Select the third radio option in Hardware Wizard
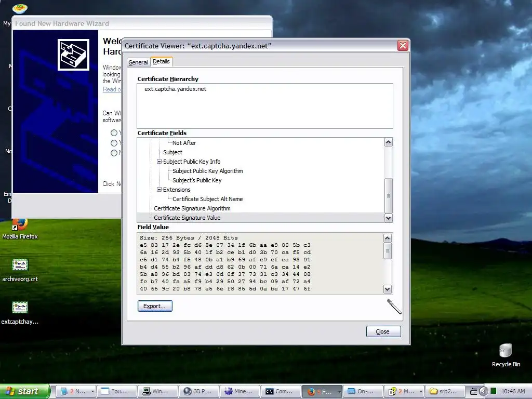 click(x=114, y=153)
